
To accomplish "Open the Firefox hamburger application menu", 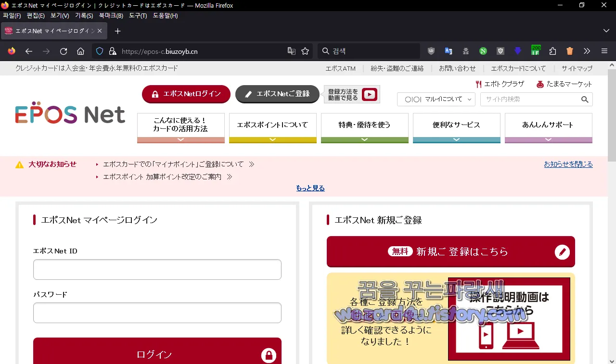I will [x=604, y=51].
